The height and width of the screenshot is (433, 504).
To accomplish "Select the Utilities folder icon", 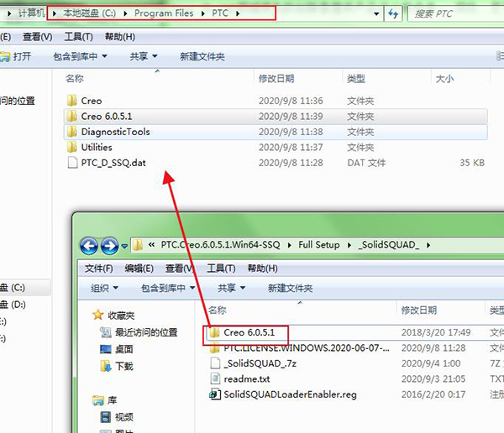I will [72, 147].
